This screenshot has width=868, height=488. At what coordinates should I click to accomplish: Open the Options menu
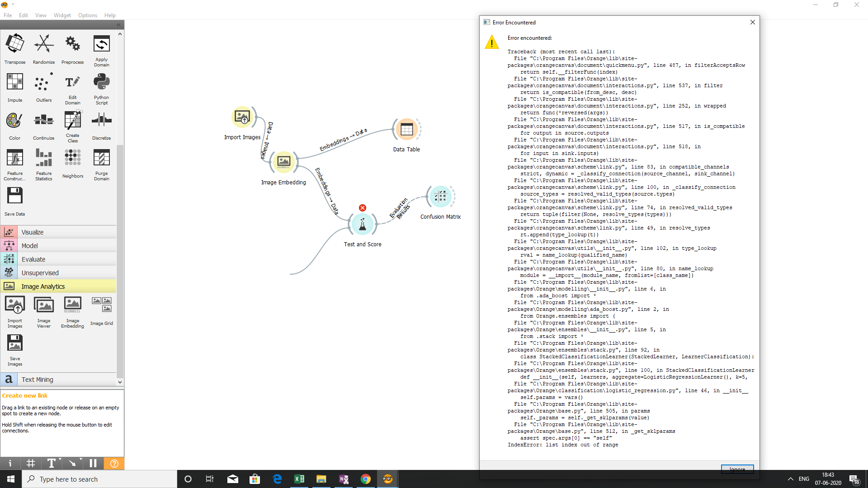(x=87, y=15)
